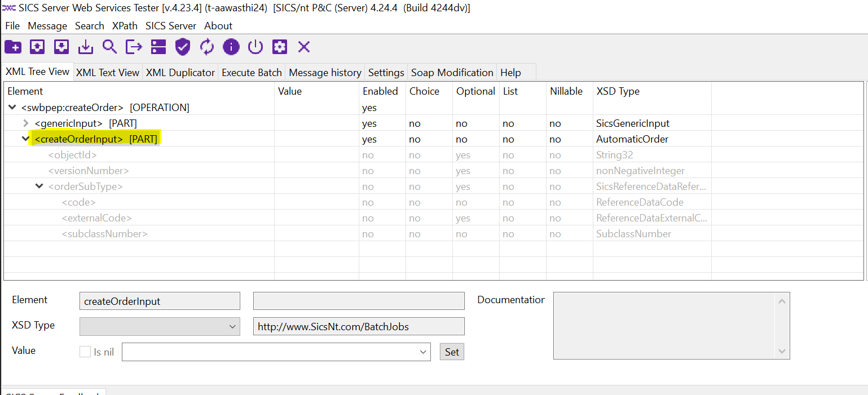Click the settings gear toolbar icon
Viewport: 868px width, 395px height.
point(279,47)
